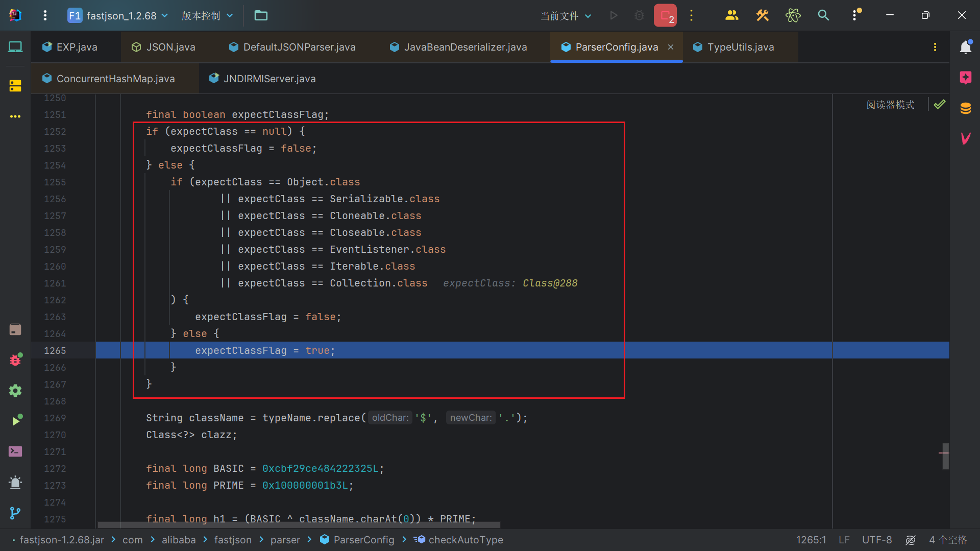Viewport: 980px width, 551px height.
Task: Click gutter line number 1265
Action: tap(55, 350)
